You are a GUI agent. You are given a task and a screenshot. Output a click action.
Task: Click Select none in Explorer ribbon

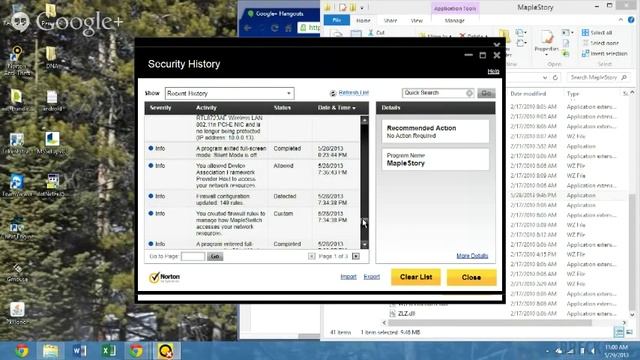pos(600,43)
